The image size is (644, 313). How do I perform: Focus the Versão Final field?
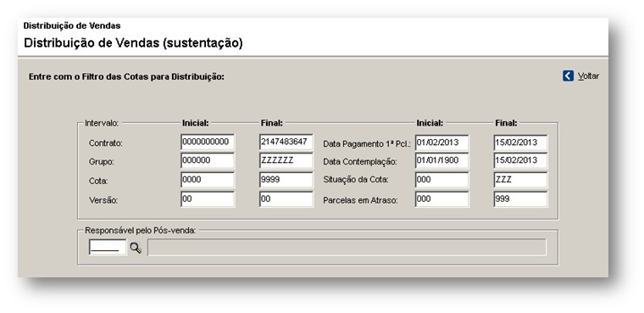coord(286,199)
